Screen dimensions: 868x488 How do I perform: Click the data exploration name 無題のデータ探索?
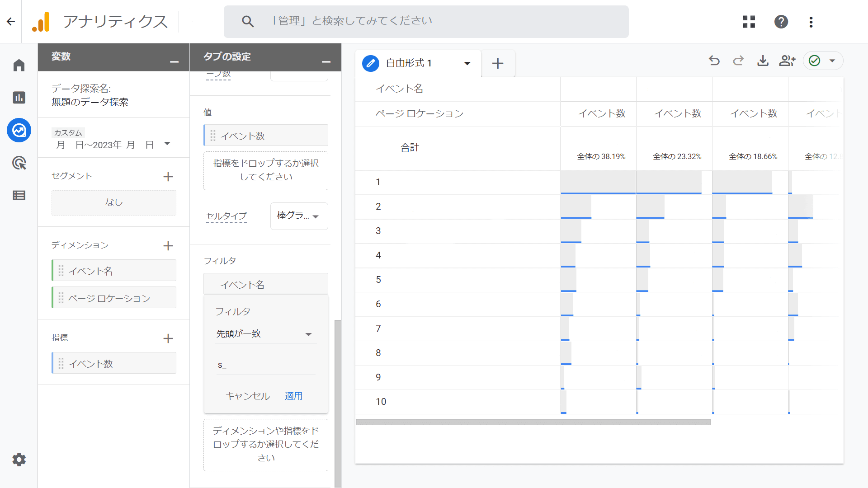click(x=90, y=102)
